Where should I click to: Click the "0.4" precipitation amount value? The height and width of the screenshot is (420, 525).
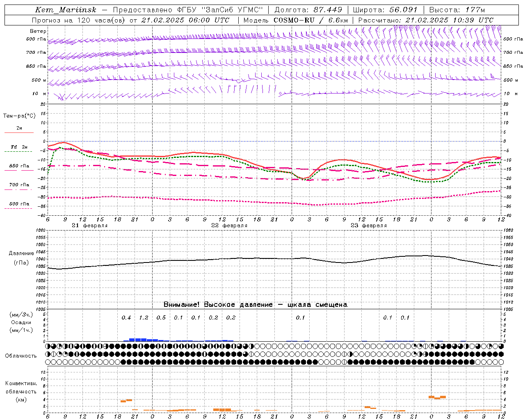[x=126, y=318]
